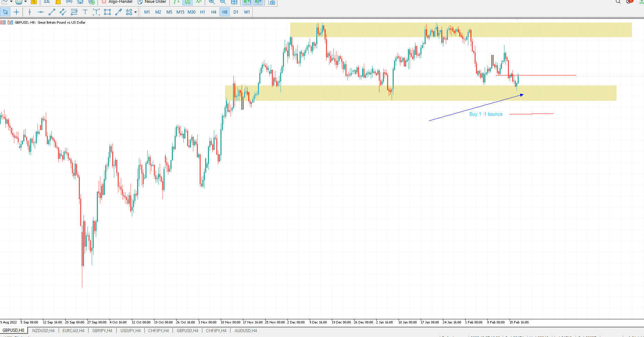Switch to H1 timeframe
The width and height of the screenshot is (644, 337).
point(203,12)
